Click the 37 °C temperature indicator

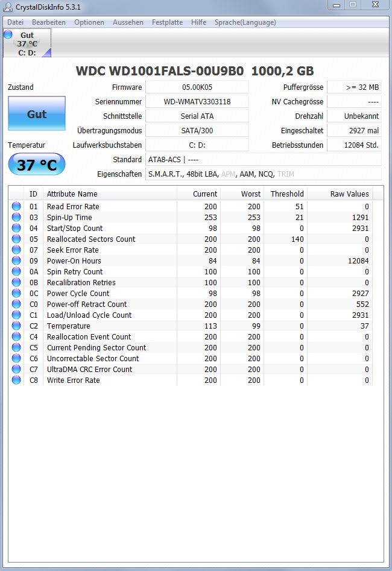pos(37,165)
